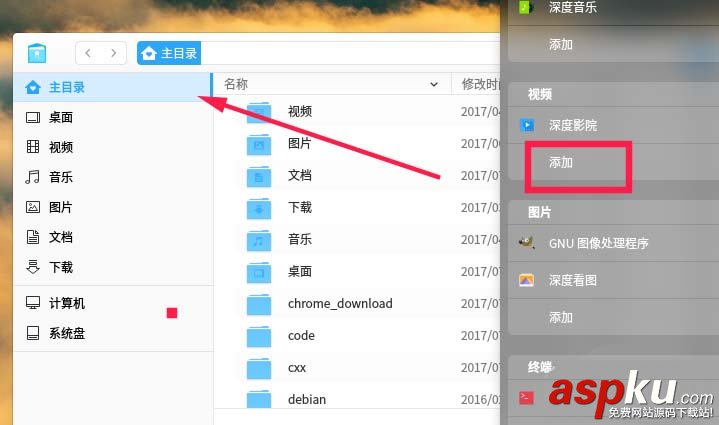Select the 图片 folder icon in list
This screenshot has width=719, height=425.
(259, 144)
